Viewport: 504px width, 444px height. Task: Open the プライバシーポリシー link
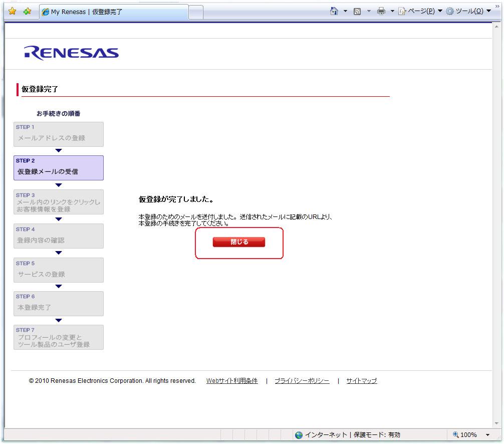pyautogui.click(x=302, y=381)
